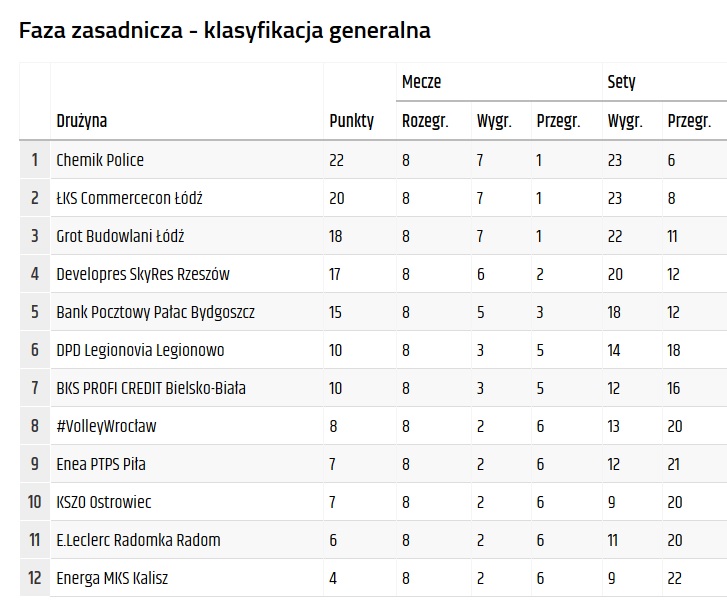Click the Punkty column header
Viewport: 727px width, 601px height.
coord(351,121)
